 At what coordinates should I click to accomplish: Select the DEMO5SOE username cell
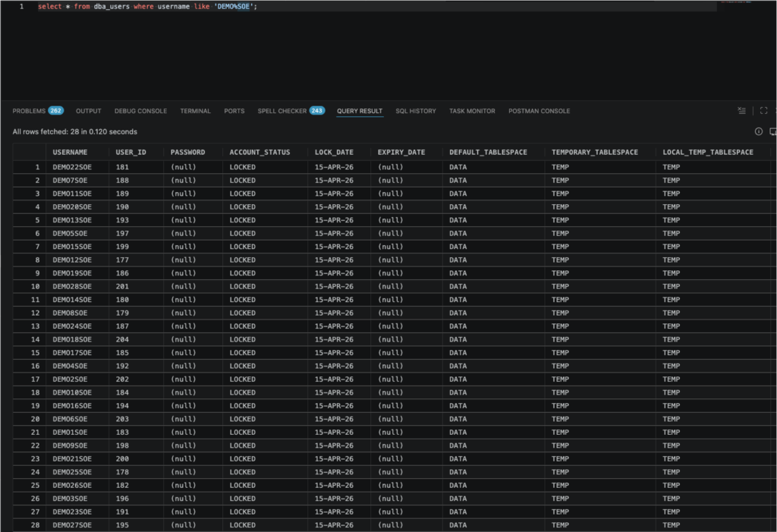[x=77, y=234]
